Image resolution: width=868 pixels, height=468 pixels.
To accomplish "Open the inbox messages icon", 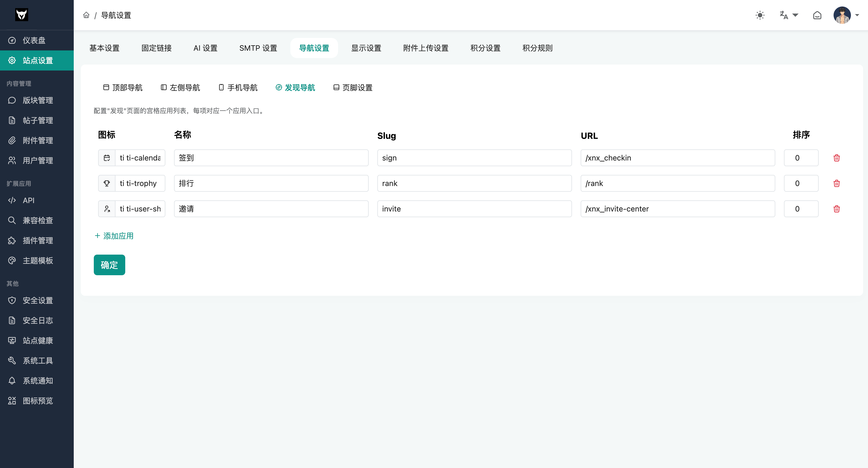I will (x=817, y=15).
